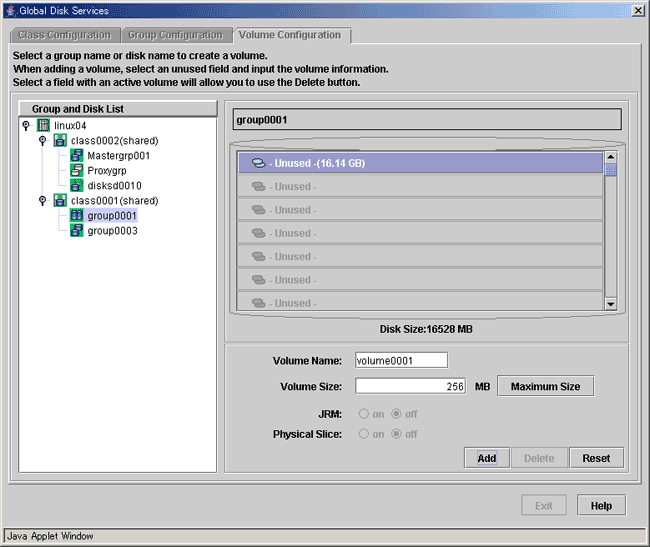Collapse the linux04 tree node
Image resolution: width=650 pixels, height=547 pixels.
point(26,126)
